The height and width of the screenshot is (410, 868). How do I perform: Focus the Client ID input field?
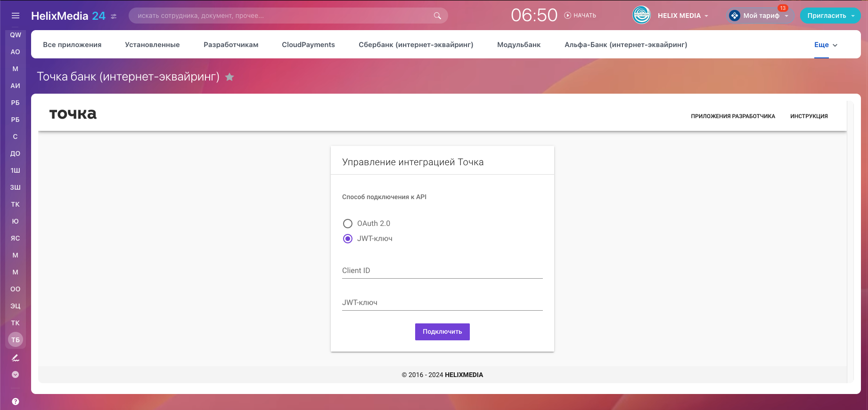442,271
